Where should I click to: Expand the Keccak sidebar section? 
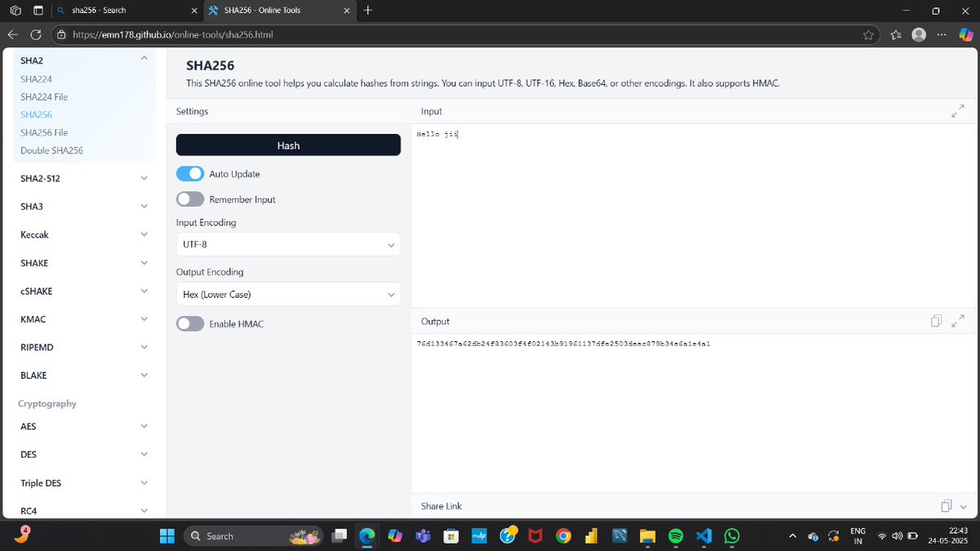point(145,234)
